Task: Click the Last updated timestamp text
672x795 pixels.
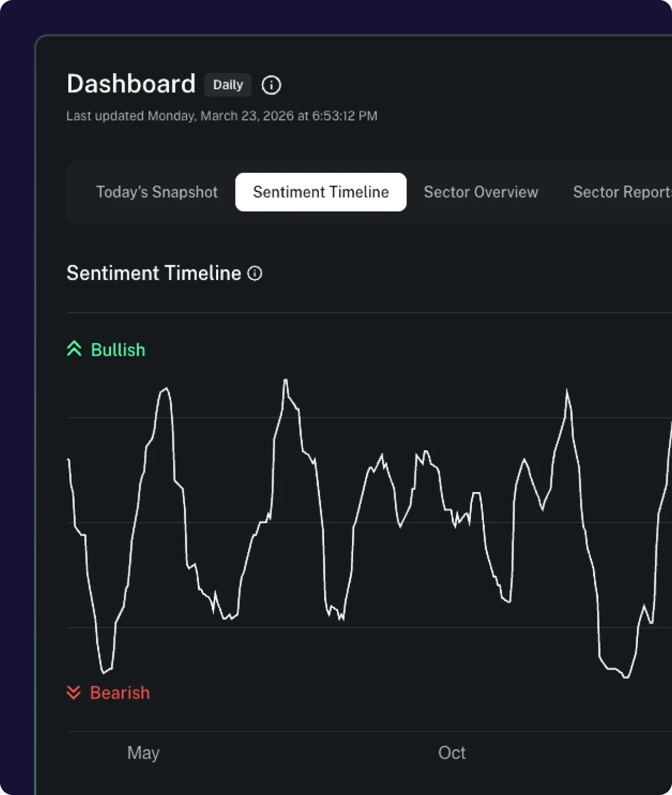Action: pyautogui.click(x=222, y=116)
